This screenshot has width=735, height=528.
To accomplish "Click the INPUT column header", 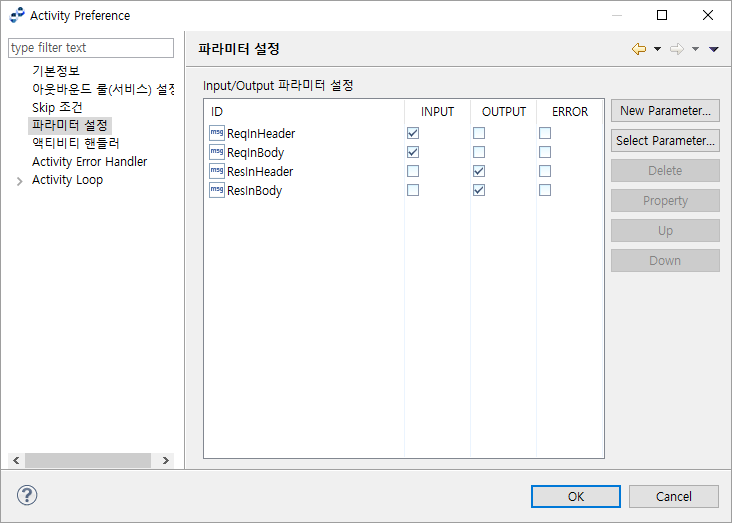I will pos(437,112).
